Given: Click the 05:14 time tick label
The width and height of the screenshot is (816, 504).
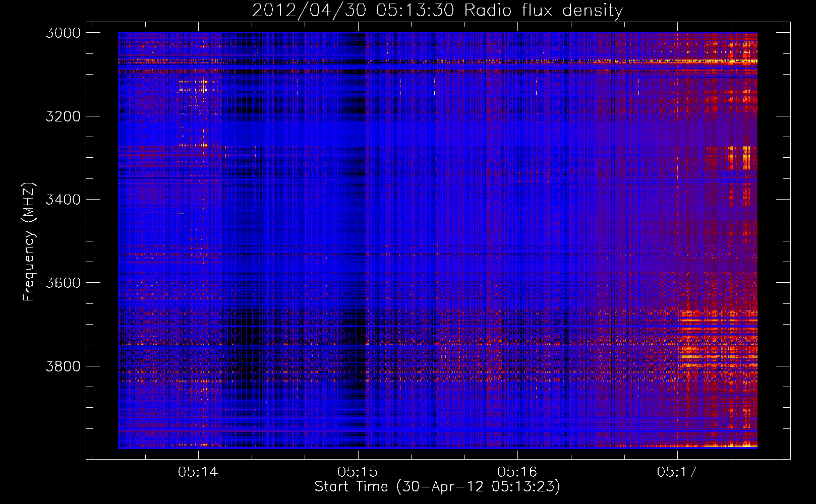Looking at the screenshot, I should (198, 472).
